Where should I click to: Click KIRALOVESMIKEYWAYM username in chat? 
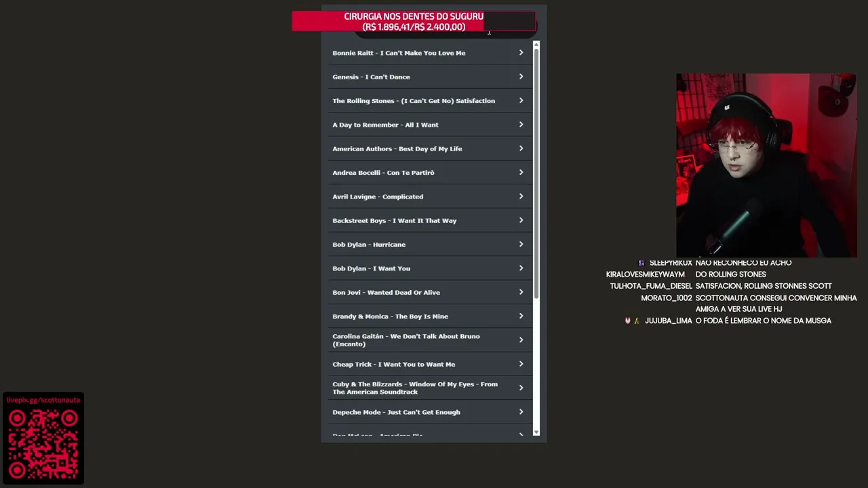pos(645,274)
